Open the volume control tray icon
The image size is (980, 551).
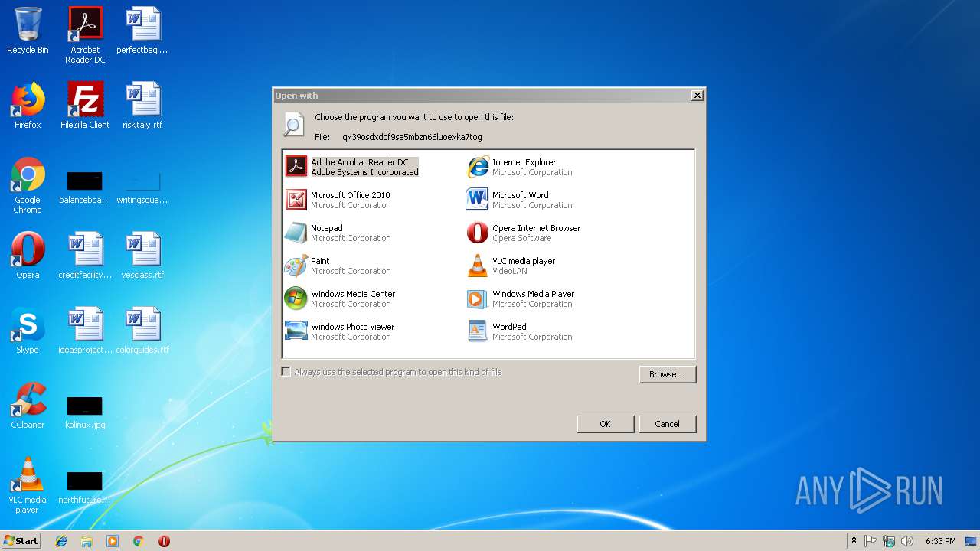(907, 541)
